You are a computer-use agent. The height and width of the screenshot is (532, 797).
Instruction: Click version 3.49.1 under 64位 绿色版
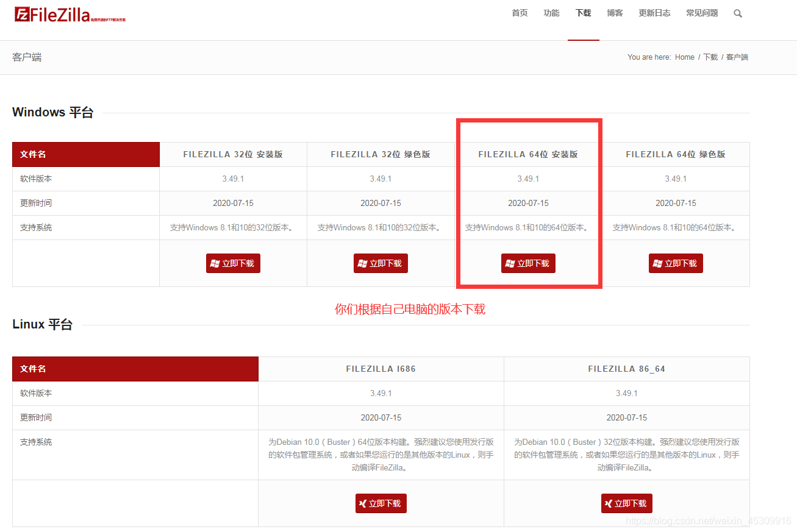point(676,179)
